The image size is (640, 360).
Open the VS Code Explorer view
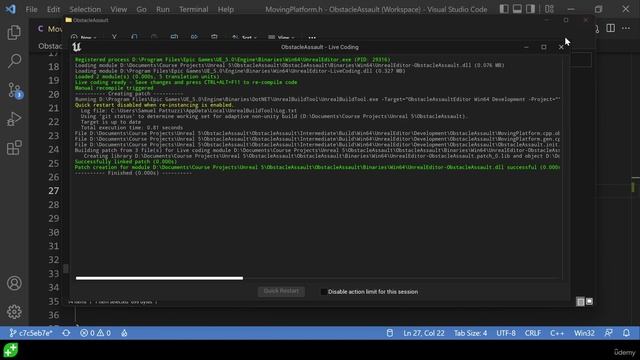point(14,32)
